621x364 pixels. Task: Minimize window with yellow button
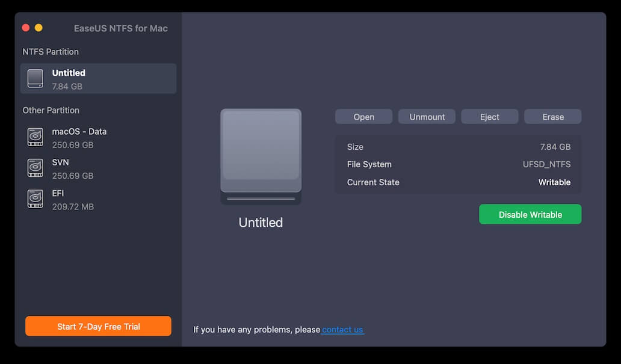pyautogui.click(x=39, y=28)
